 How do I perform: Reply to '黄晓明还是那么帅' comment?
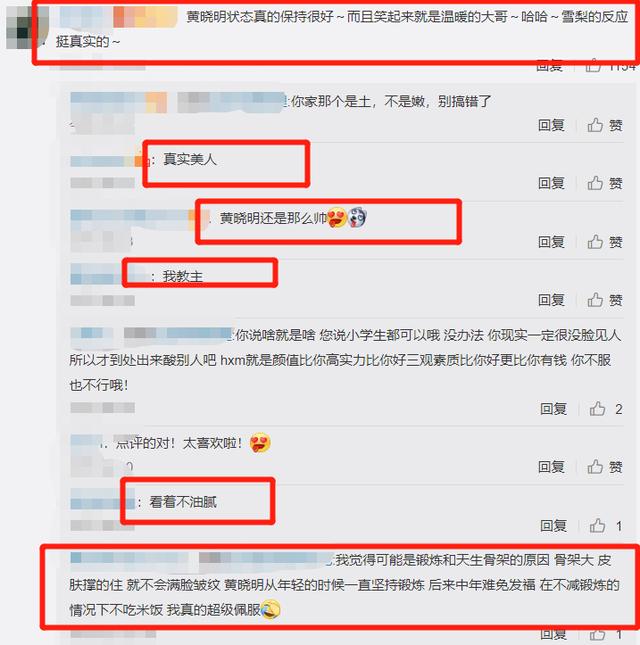click(x=551, y=242)
